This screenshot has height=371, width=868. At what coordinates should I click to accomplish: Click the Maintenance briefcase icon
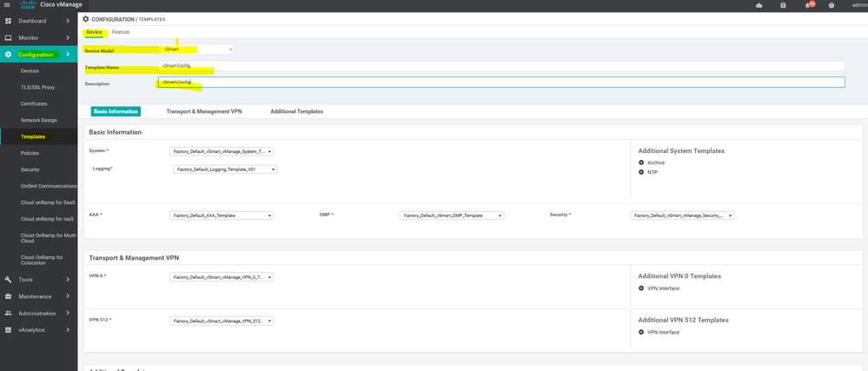9,296
